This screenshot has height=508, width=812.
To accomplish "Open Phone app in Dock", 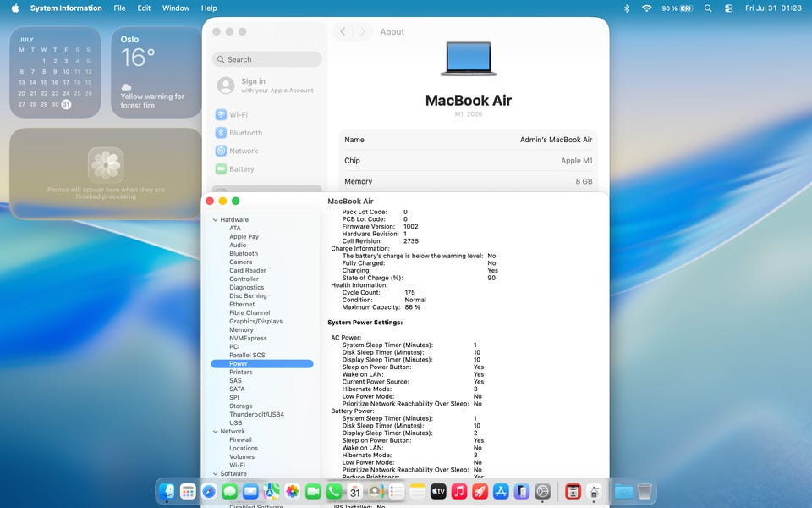I will (334, 491).
